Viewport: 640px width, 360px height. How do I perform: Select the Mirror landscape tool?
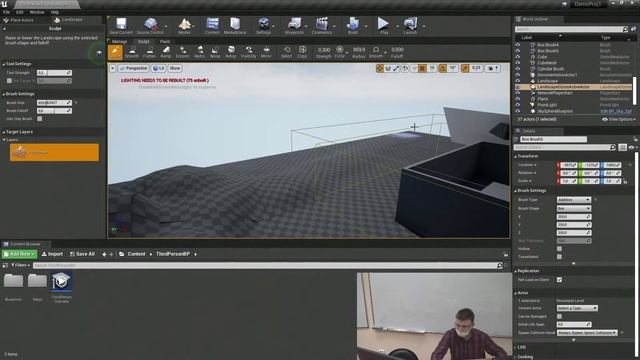click(x=266, y=52)
